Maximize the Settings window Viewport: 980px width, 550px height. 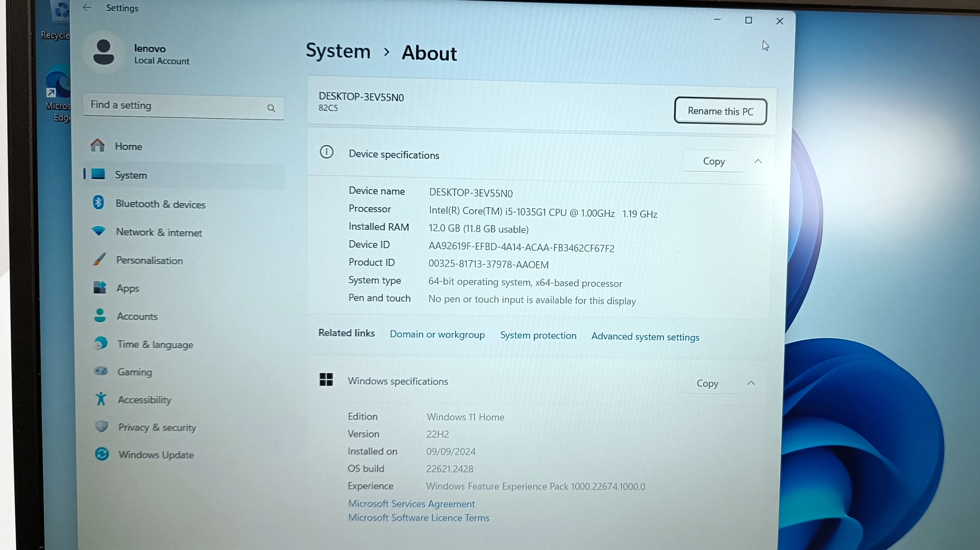(x=748, y=20)
